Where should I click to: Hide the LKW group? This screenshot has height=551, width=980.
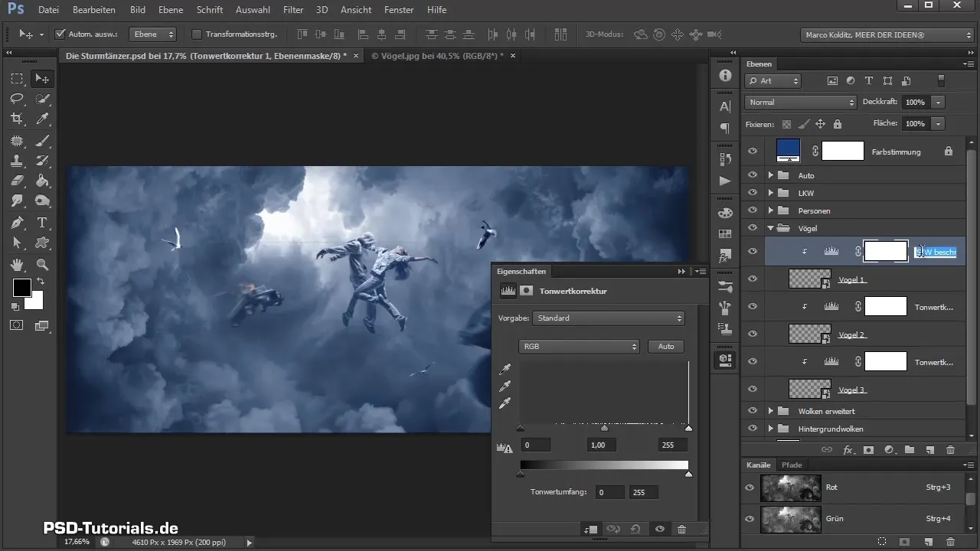click(x=752, y=193)
